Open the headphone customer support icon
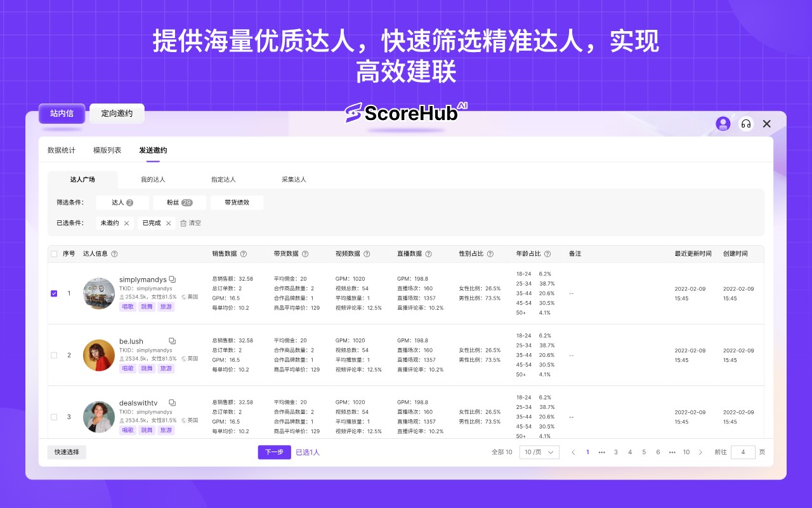 (746, 124)
